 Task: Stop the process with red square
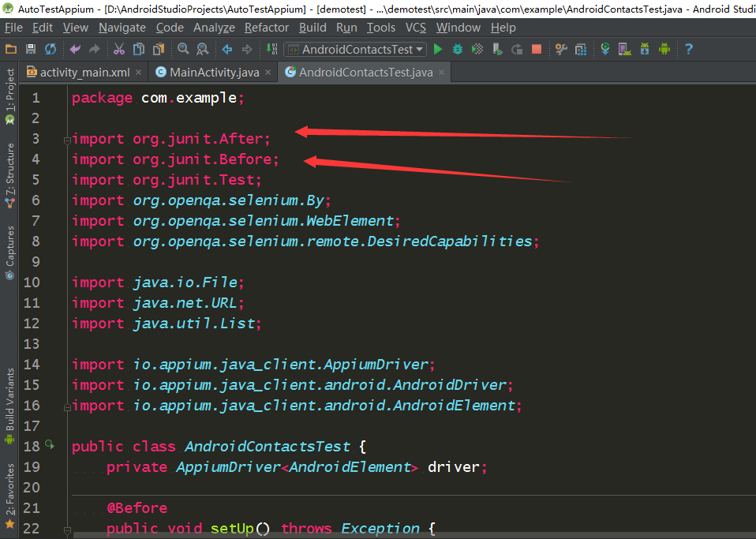point(536,49)
